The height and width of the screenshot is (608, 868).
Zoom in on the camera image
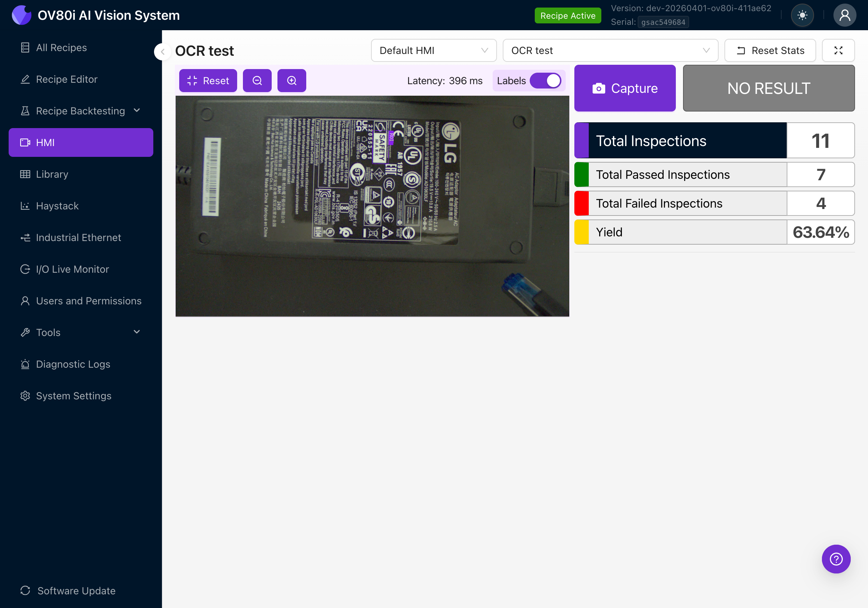pos(291,81)
